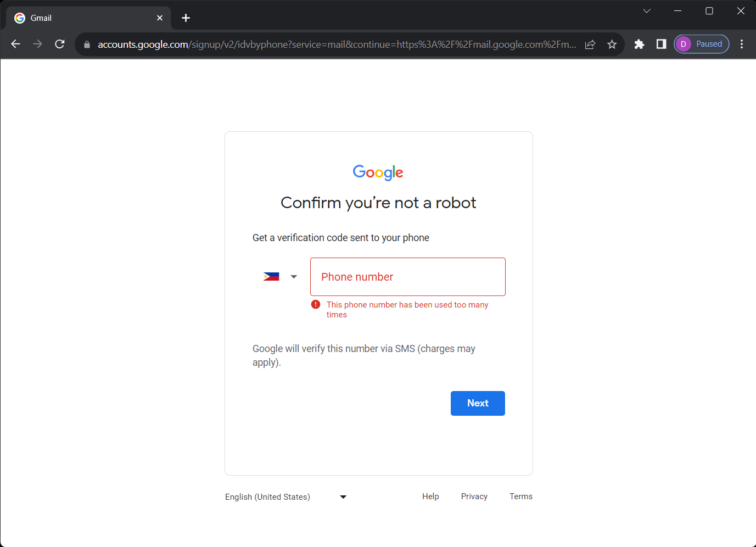
Task: Go back to the previous page
Action: [x=15, y=44]
